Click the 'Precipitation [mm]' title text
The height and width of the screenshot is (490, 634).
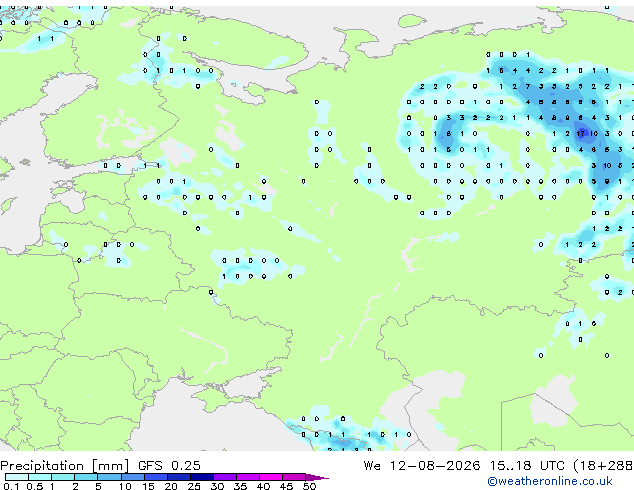click(x=65, y=466)
